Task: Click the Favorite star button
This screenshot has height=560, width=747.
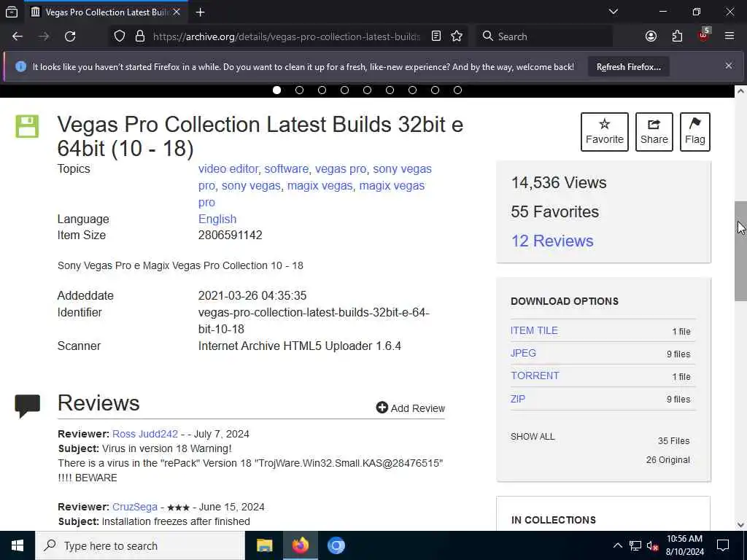Action: click(605, 132)
